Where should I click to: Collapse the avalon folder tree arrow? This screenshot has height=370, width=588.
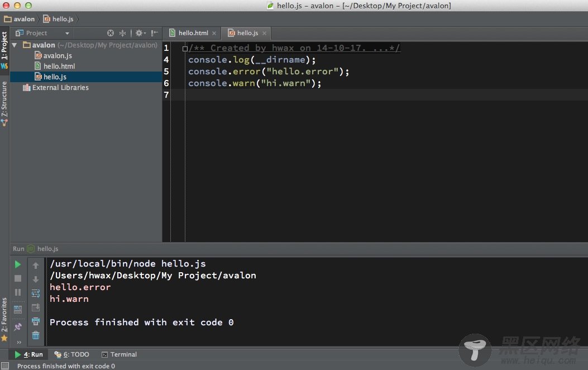point(15,45)
